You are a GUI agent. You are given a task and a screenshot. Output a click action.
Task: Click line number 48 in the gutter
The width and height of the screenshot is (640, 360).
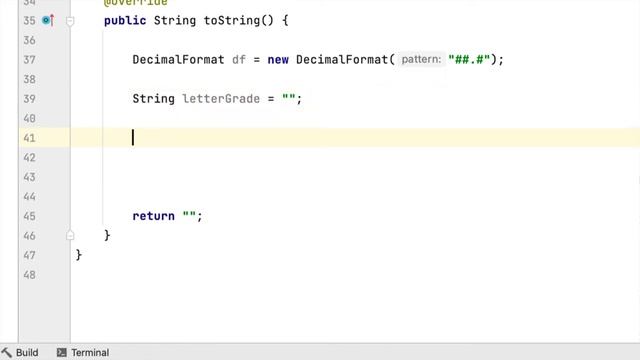click(x=29, y=275)
